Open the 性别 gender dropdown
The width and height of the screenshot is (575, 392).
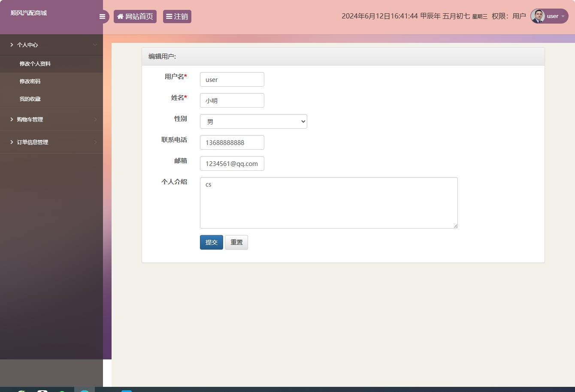[253, 121]
